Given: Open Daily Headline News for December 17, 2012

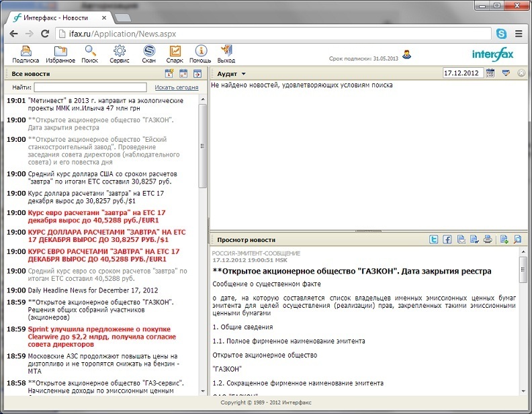Looking at the screenshot, I should tap(93, 290).
